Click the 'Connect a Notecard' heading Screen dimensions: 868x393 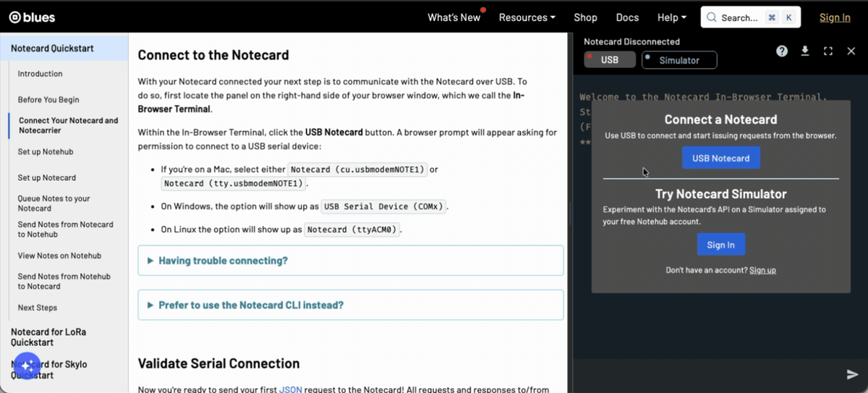[x=721, y=119]
